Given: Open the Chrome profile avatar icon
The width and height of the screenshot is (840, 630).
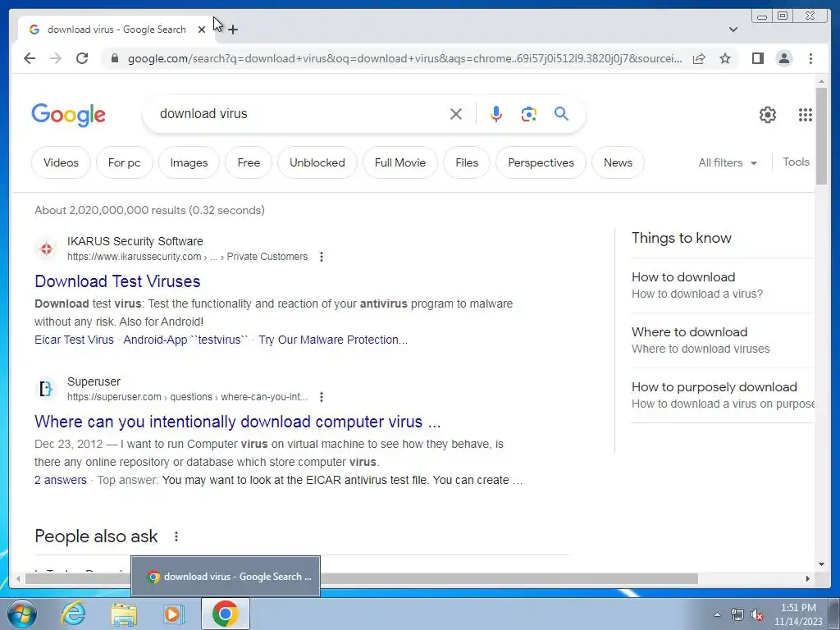Looking at the screenshot, I should click(x=784, y=58).
